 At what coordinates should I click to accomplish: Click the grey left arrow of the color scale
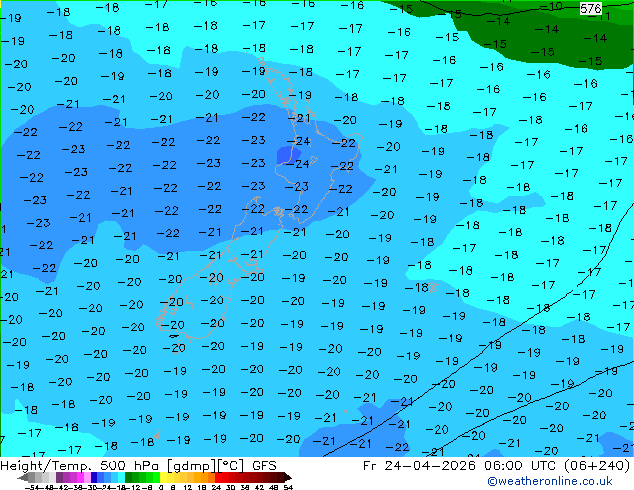[x=23, y=477]
